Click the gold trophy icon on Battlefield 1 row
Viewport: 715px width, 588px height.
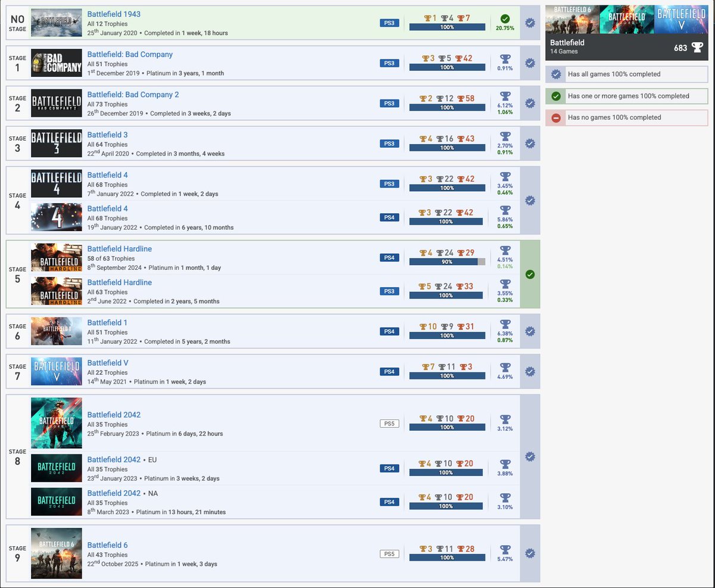pos(424,326)
